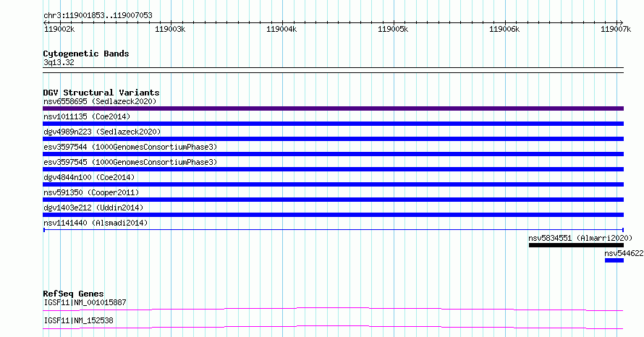644x337 pixels.
Task: Click the nsv544622 variant label
Action: 624,253
